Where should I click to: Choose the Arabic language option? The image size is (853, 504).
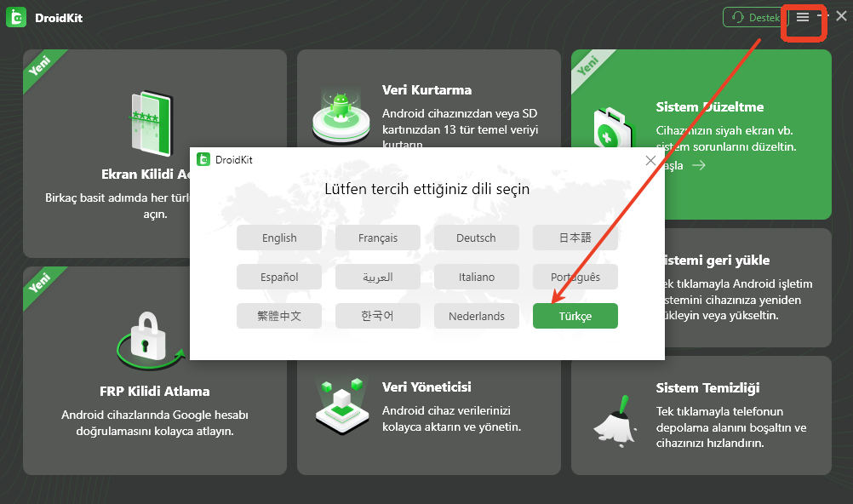click(x=378, y=277)
